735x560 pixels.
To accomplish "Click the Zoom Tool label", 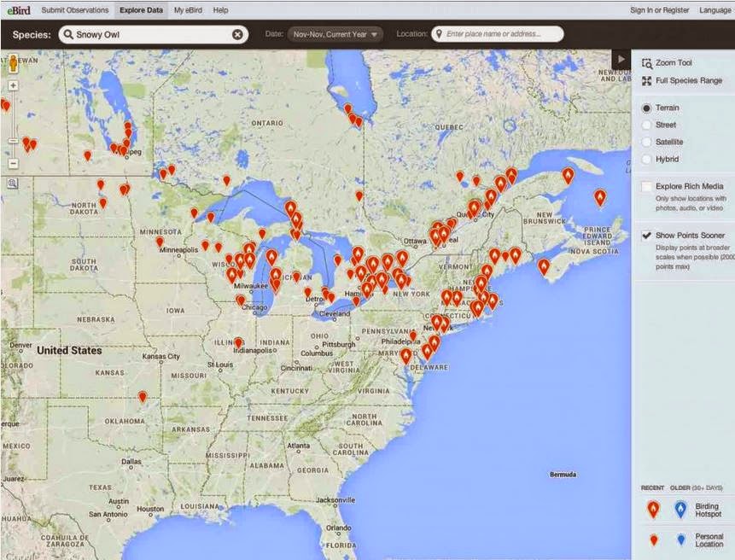I will tap(674, 63).
